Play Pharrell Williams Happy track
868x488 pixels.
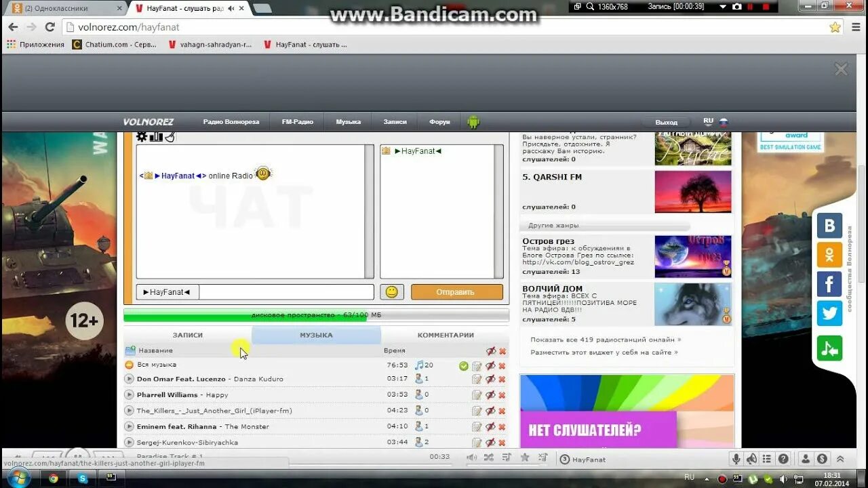(x=129, y=394)
